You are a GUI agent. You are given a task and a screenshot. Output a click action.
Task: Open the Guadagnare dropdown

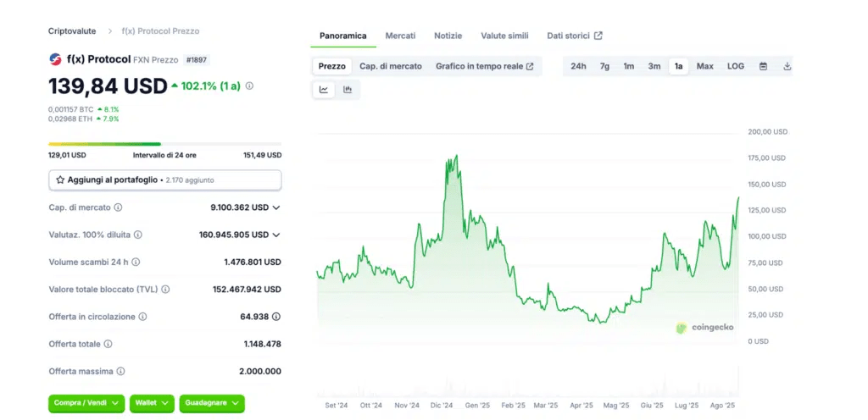(212, 403)
